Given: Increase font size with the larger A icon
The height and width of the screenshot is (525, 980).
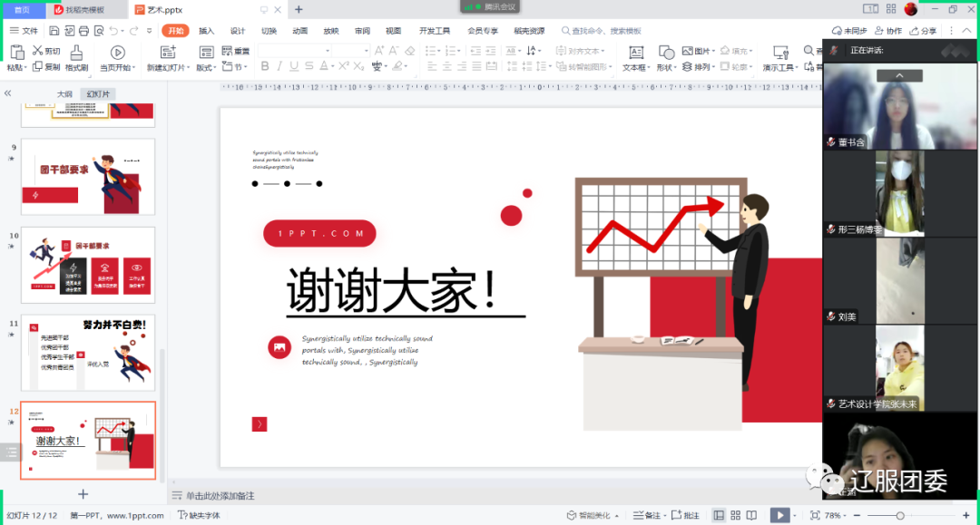Looking at the screenshot, I should (x=378, y=51).
